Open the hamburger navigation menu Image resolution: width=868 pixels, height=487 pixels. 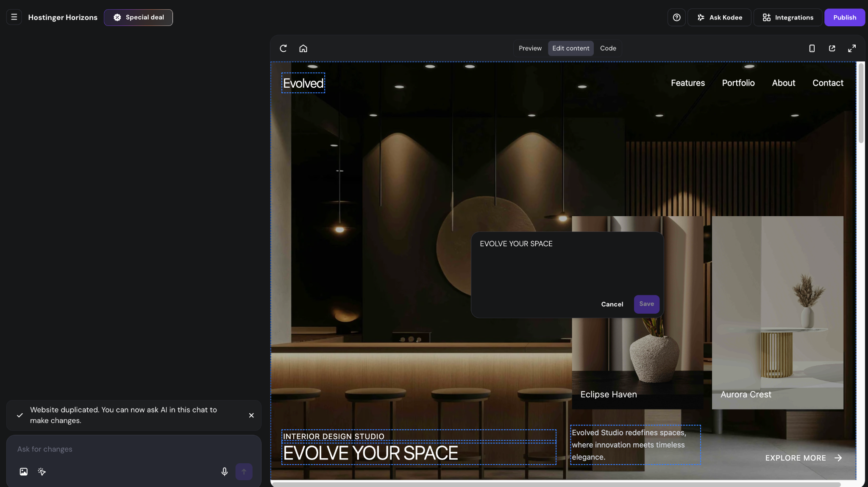[14, 17]
